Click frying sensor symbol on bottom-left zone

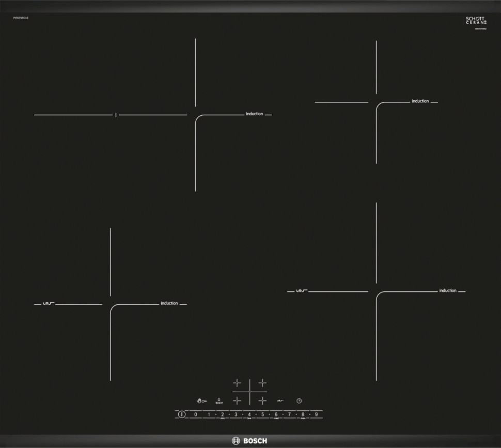(45, 304)
